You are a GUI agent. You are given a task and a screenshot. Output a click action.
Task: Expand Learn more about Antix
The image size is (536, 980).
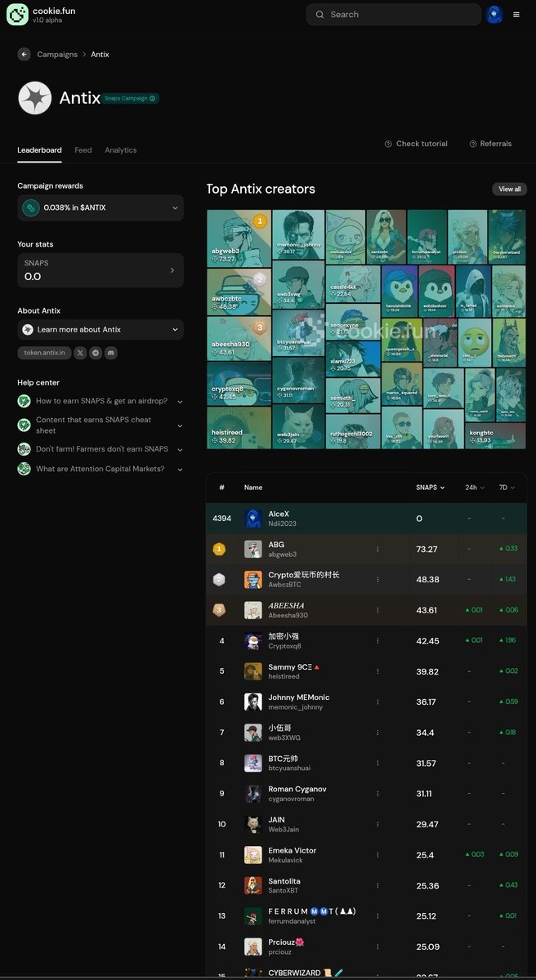click(x=100, y=329)
